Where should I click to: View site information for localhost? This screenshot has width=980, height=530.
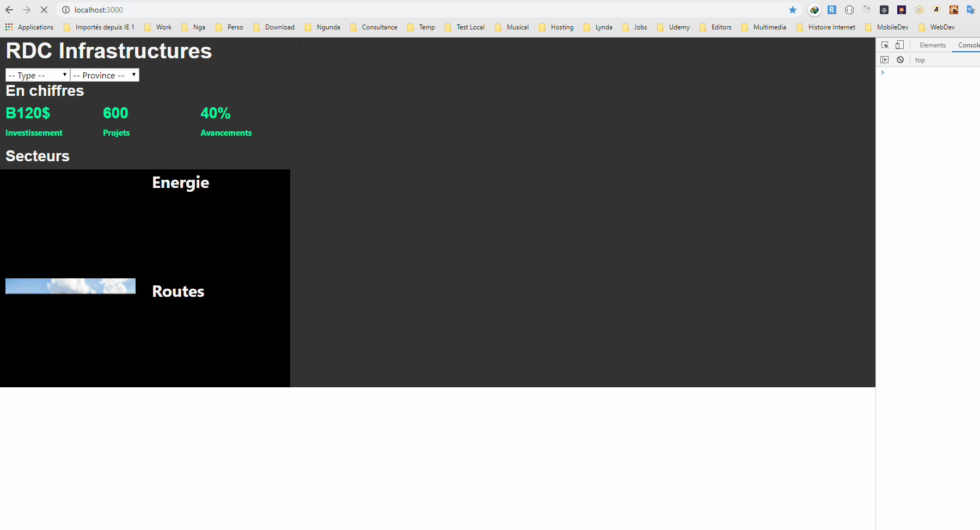click(x=66, y=10)
